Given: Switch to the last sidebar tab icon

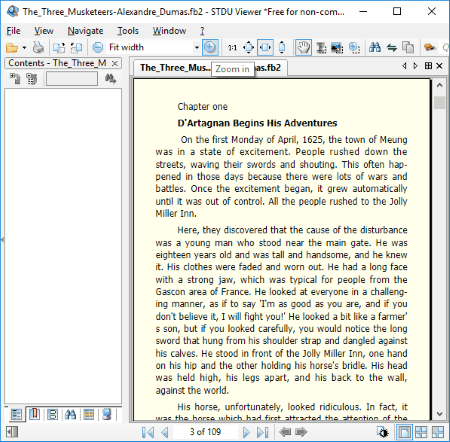Looking at the screenshot, I should [x=107, y=414].
